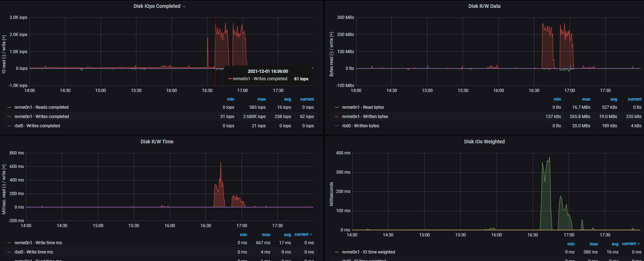This screenshot has width=644, height=261.
Task: Click blue line icon for rbd0 Write time
Action: [x=9, y=252]
